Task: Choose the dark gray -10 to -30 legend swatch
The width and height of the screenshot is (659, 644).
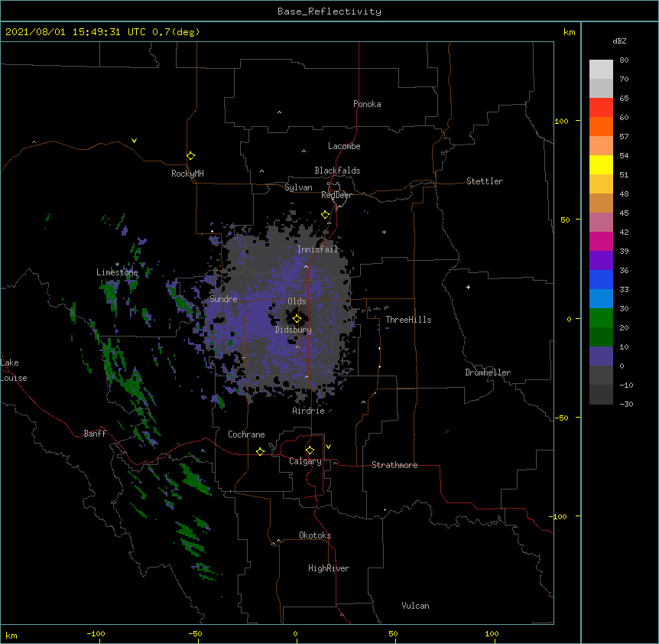Action: tap(601, 395)
